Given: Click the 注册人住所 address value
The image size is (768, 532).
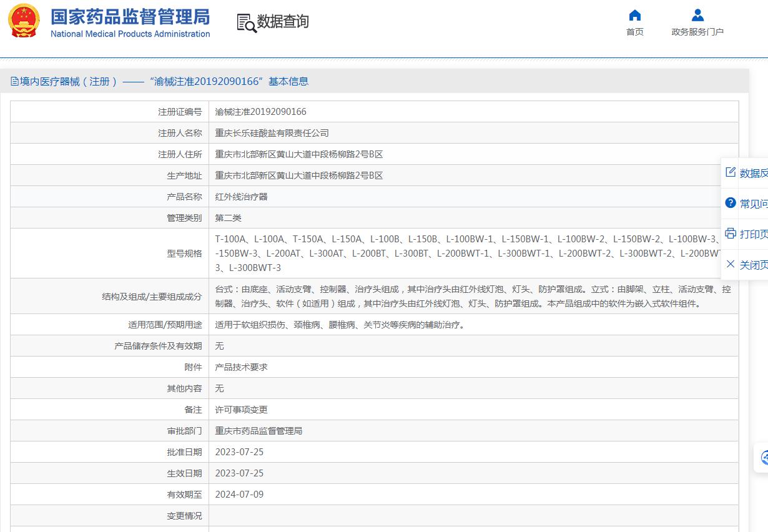Looking at the screenshot, I should tap(298, 154).
